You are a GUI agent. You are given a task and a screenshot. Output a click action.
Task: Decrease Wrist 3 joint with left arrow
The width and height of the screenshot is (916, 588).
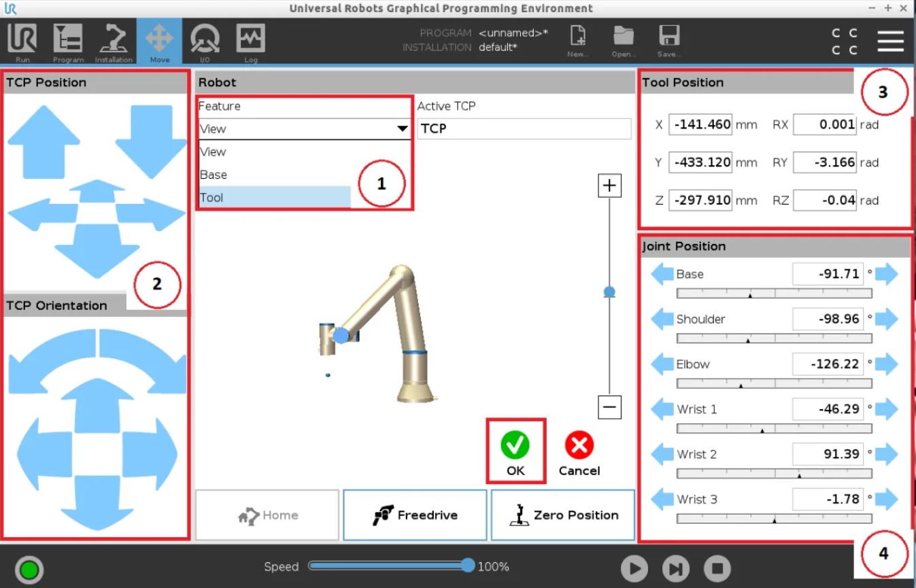[662, 499]
